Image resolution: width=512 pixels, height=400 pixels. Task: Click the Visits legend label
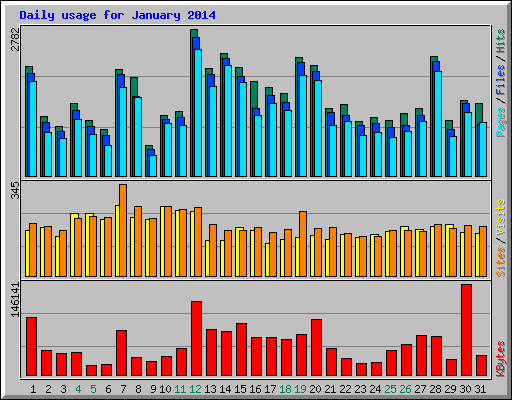point(501,218)
